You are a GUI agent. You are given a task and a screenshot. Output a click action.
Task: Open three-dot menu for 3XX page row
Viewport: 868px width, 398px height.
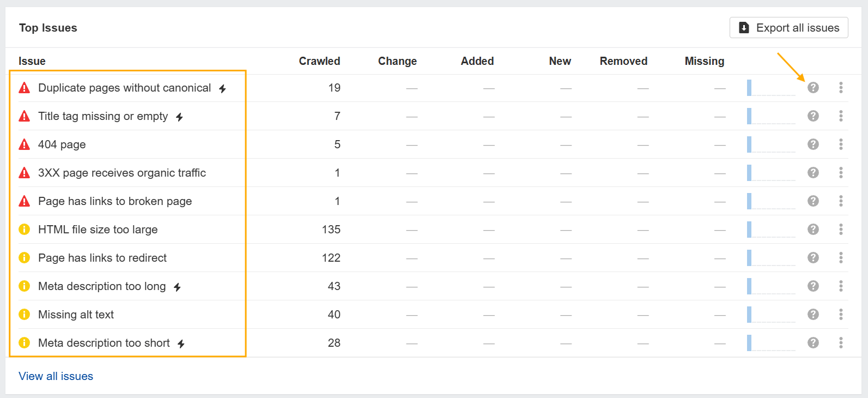(841, 173)
